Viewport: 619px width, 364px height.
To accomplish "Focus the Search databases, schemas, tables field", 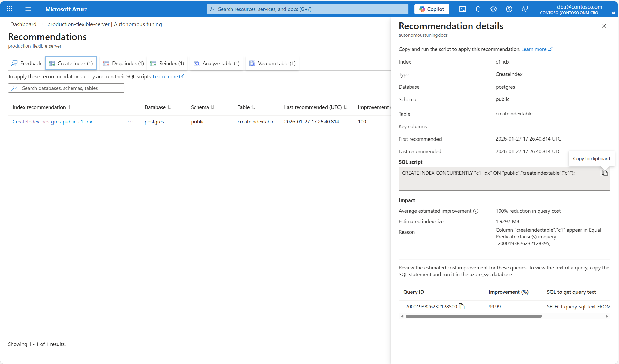I will pos(66,88).
